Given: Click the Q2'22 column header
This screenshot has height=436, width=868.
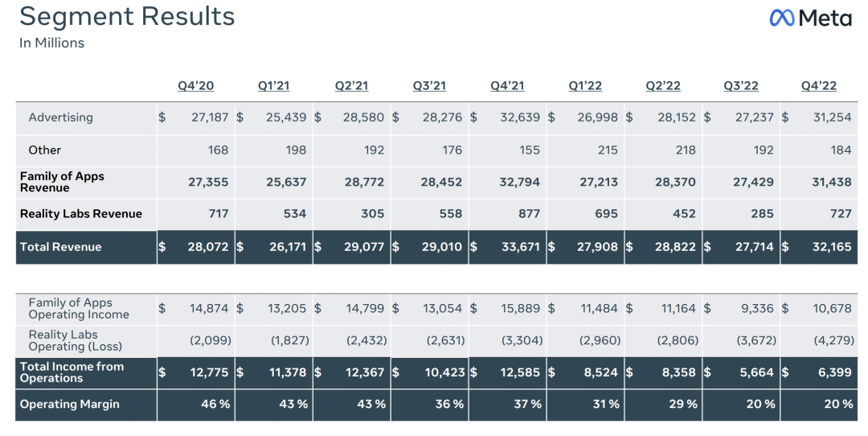Looking at the screenshot, I should [x=663, y=86].
